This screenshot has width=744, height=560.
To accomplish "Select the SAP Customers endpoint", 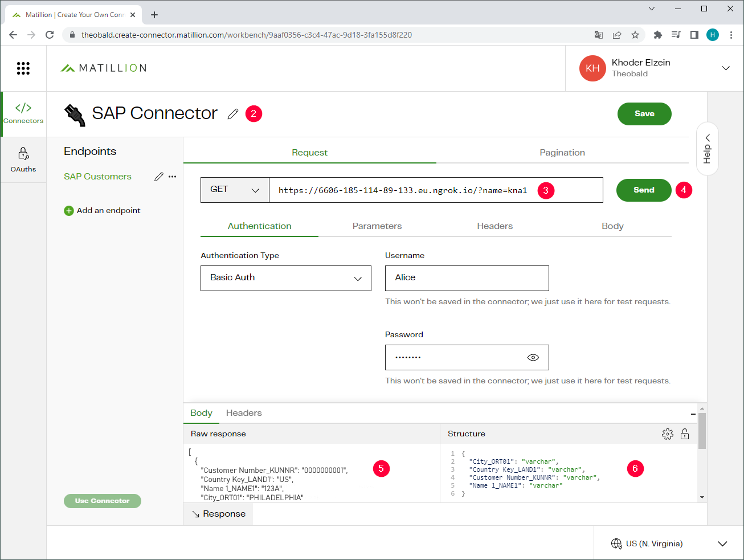I will tap(97, 177).
